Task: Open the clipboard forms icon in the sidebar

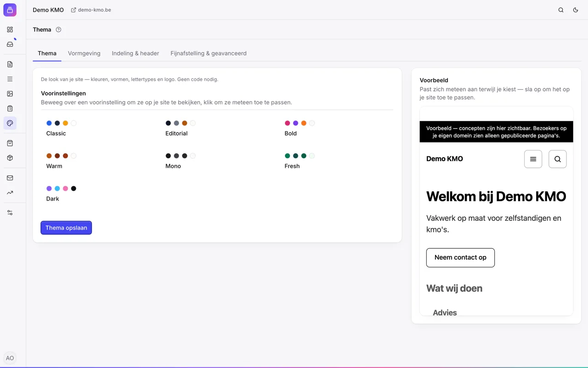Action: click(x=10, y=109)
